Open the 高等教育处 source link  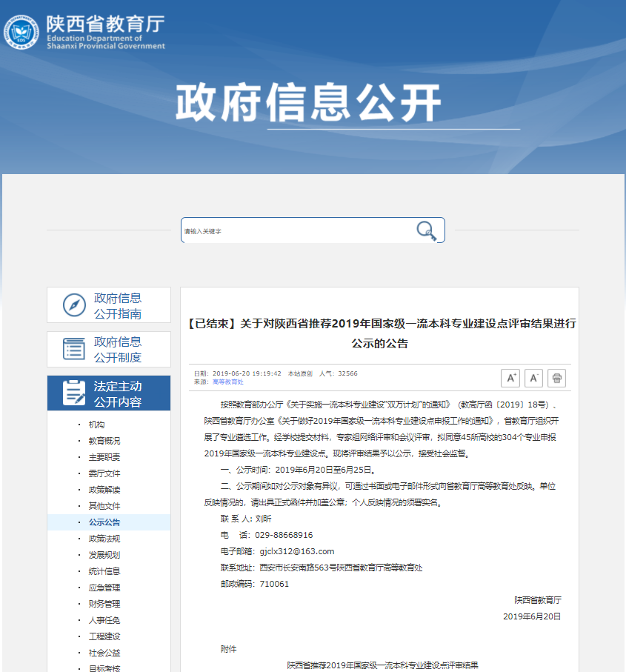coord(227,382)
